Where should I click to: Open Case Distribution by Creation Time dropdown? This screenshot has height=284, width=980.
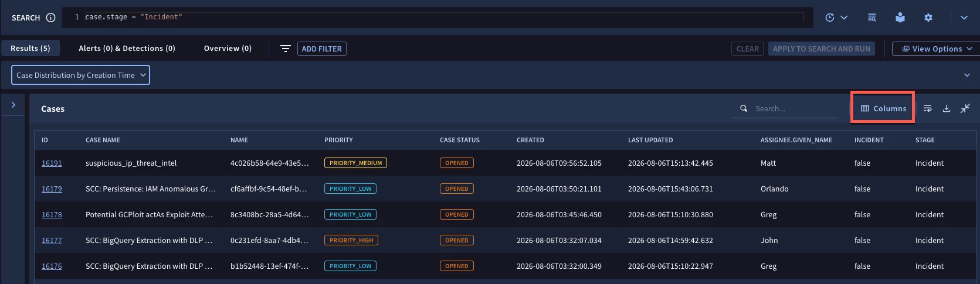[x=81, y=75]
